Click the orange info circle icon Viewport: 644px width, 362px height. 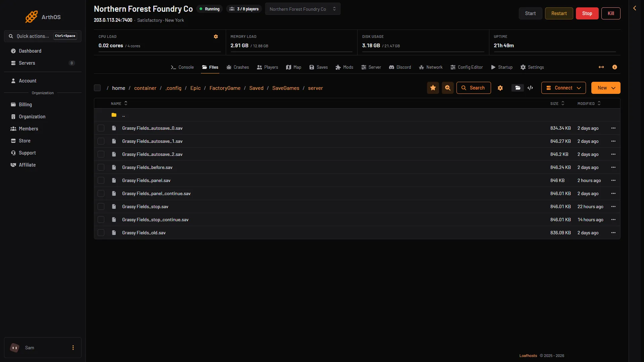(x=614, y=67)
